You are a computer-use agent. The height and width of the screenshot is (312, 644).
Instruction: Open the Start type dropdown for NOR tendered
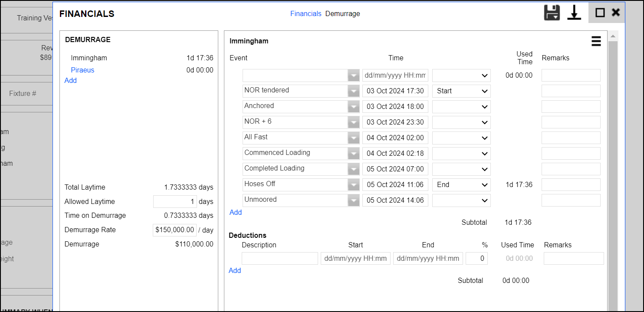pos(461,91)
